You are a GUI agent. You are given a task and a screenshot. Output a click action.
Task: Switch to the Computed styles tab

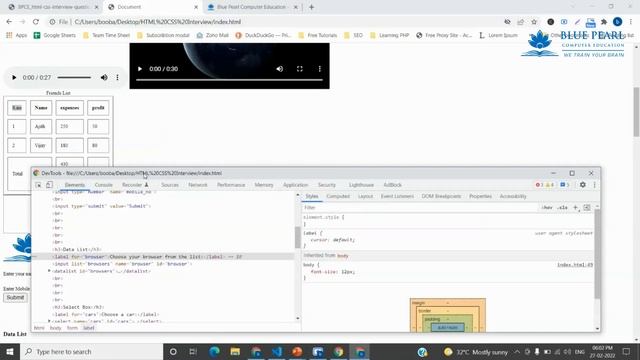tap(338, 196)
